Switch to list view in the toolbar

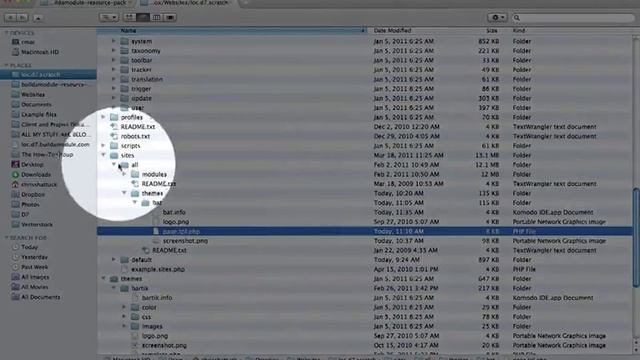(143, 18)
